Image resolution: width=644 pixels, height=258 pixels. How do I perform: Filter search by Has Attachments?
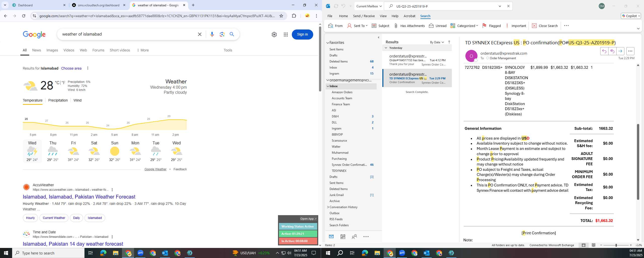click(x=409, y=26)
